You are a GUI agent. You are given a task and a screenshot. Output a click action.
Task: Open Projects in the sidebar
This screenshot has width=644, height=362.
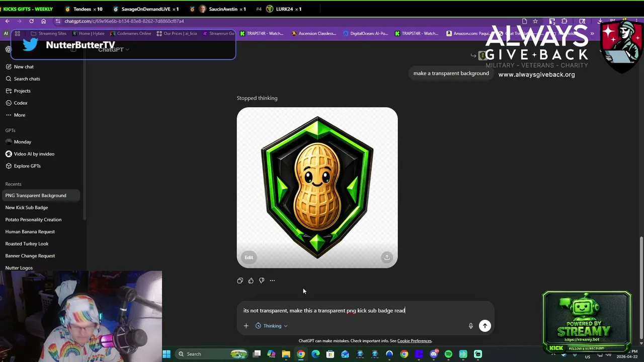point(40,91)
